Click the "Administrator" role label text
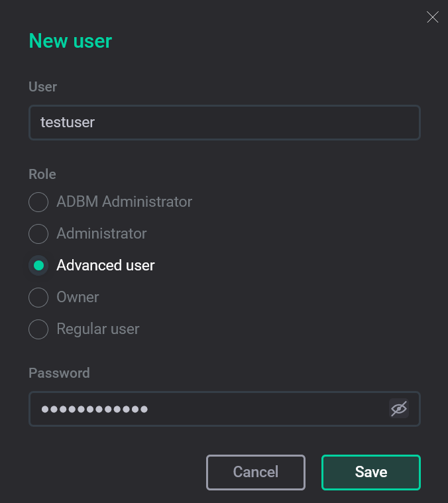448x503 pixels. tap(101, 233)
